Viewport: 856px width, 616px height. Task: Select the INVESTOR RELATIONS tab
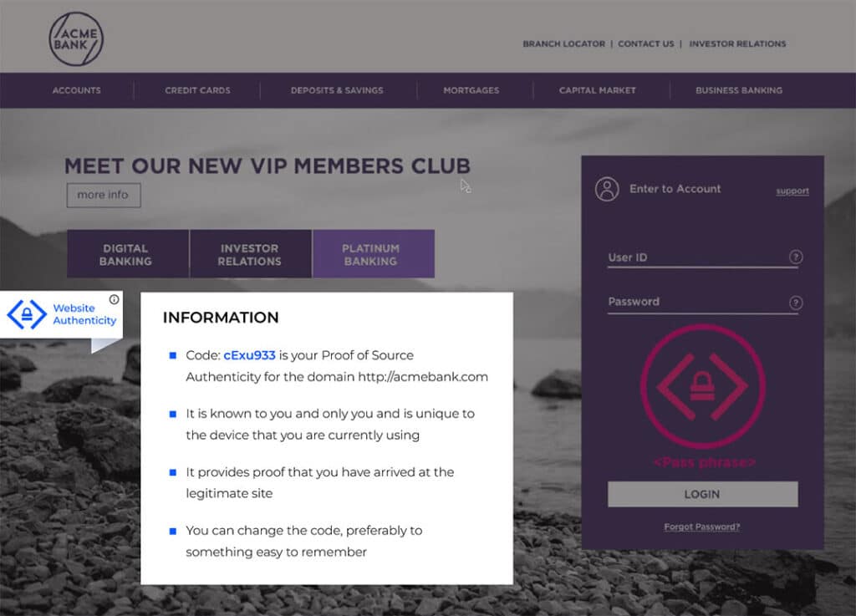[x=250, y=253]
